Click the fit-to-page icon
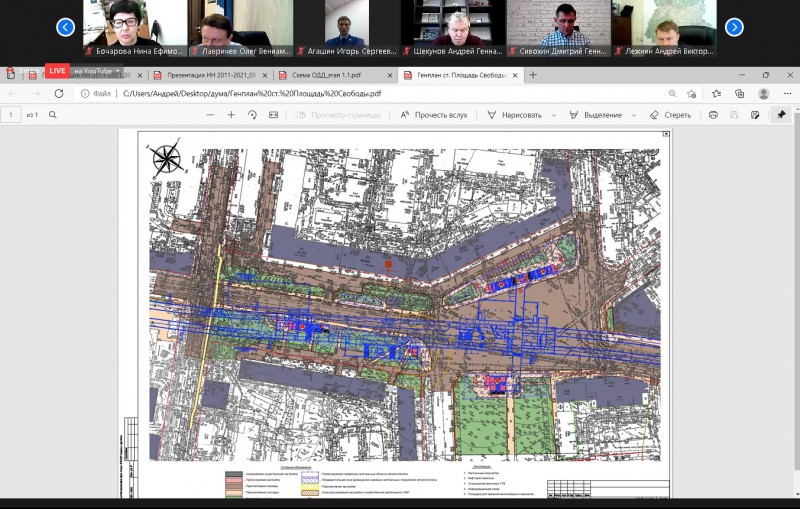 (x=274, y=115)
